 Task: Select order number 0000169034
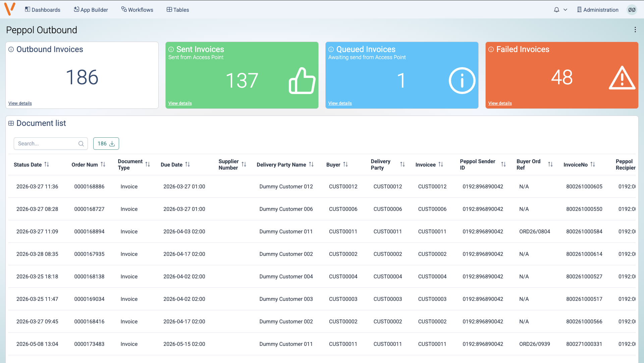pyautogui.click(x=89, y=299)
